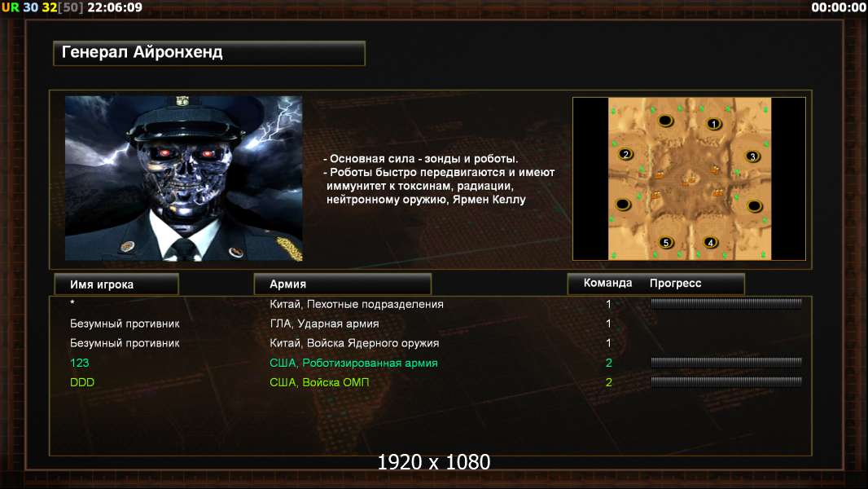The width and height of the screenshot is (868, 489).
Task: Click the Команда column header
Action: pyautogui.click(x=607, y=283)
